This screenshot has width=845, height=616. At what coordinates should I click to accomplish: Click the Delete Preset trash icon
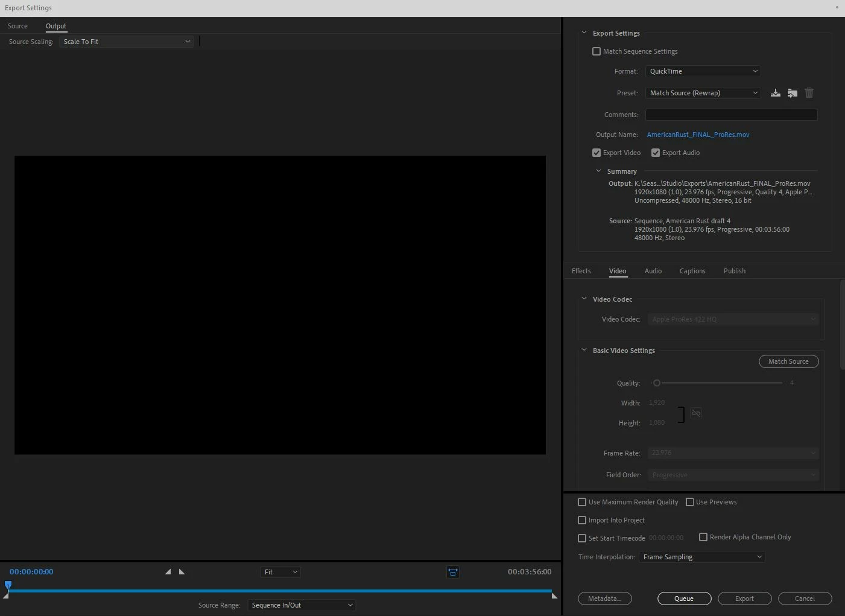click(809, 93)
